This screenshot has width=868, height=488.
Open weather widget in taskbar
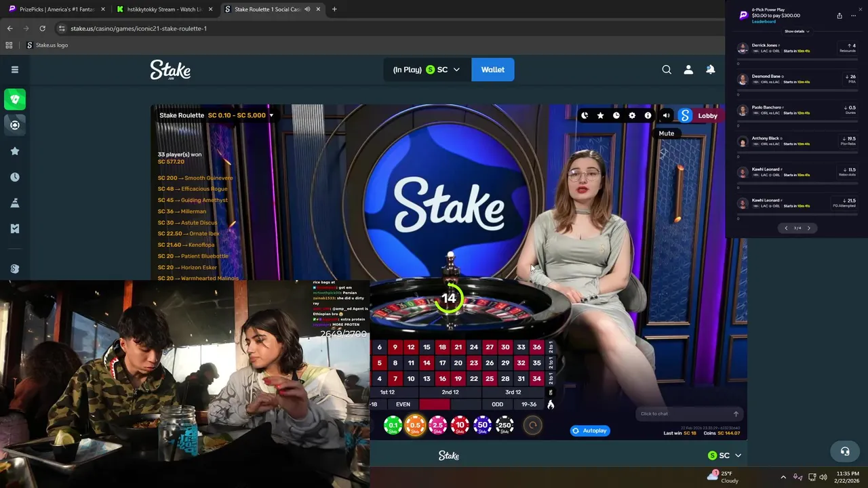point(723,477)
